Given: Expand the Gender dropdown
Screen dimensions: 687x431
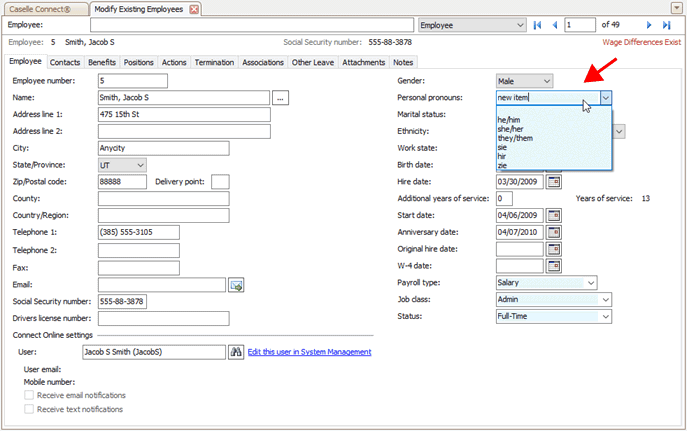Looking at the screenshot, I should 546,80.
